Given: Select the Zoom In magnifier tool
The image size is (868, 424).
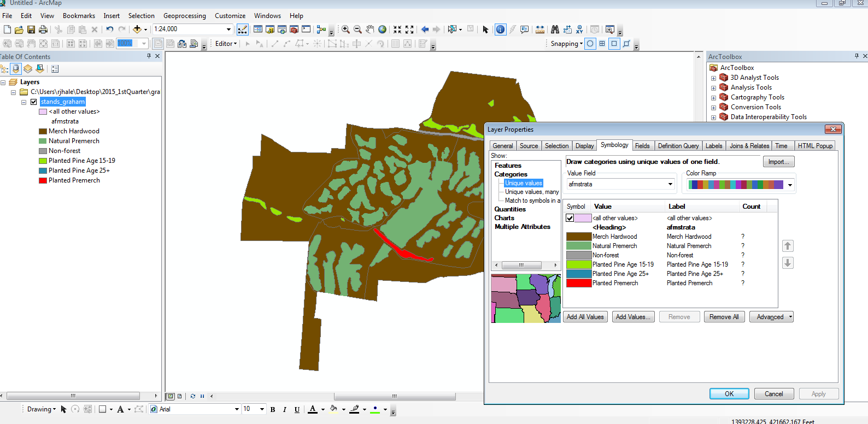Looking at the screenshot, I should (x=345, y=30).
